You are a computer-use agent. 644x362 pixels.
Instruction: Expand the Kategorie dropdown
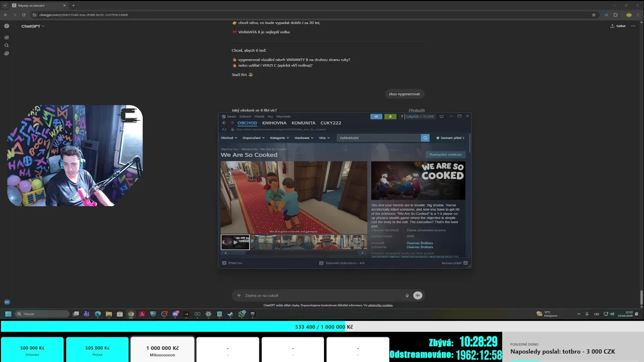pos(279,138)
